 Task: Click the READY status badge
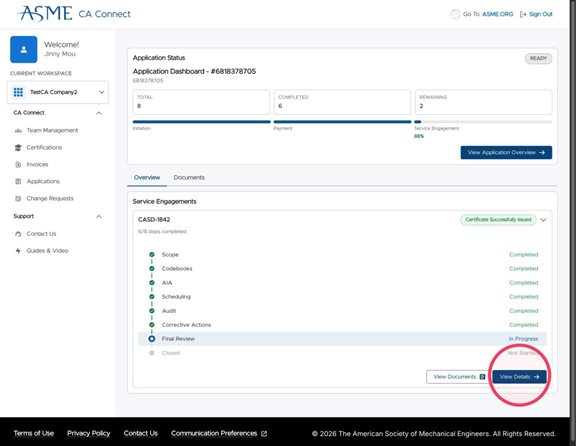coord(538,58)
